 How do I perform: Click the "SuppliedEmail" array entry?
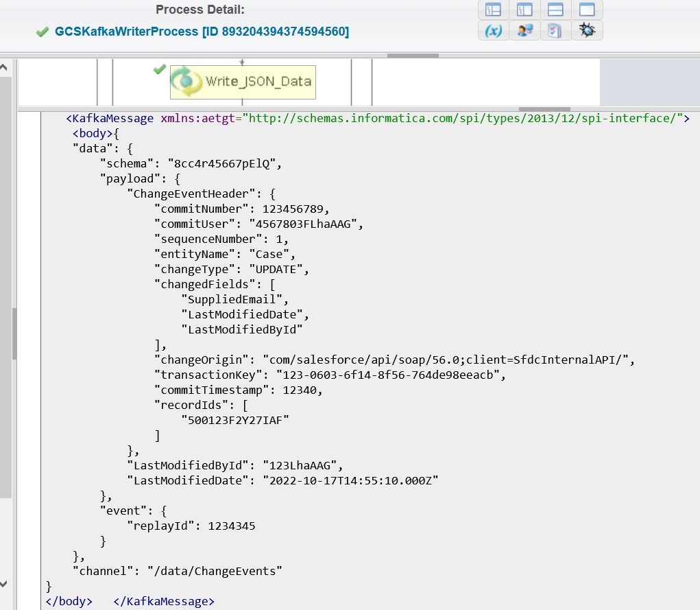(232, 299)
